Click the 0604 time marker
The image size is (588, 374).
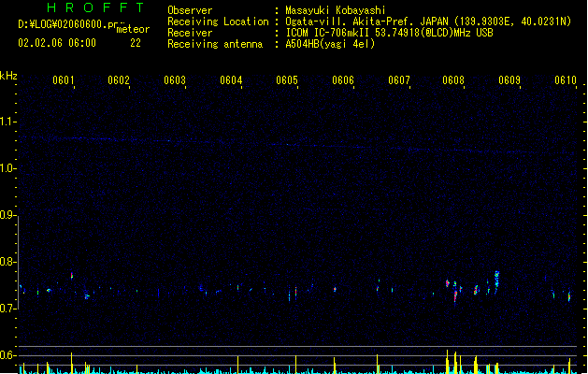point(231,80)
